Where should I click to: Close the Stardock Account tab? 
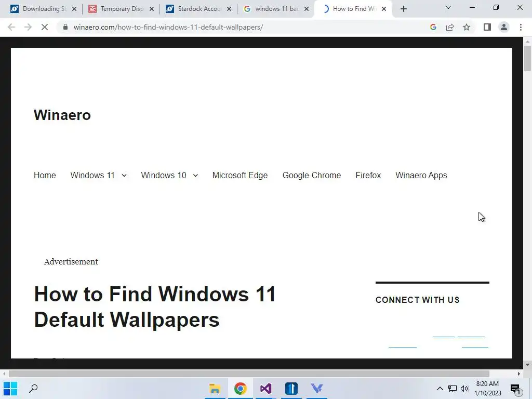[229, 9]
